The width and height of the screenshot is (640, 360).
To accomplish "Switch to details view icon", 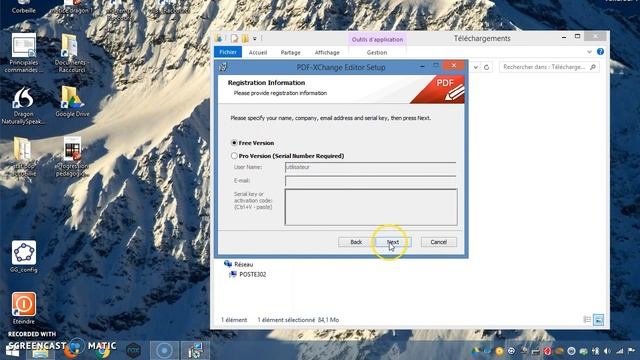I will click(587, 320).
